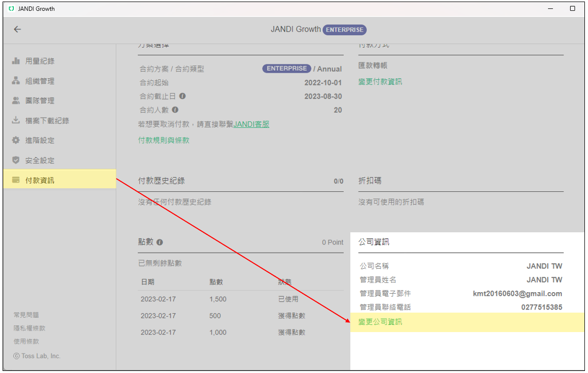Open 使用條款 footer link
This screenshot has width=588, height=373.
pyautogui.click(x=26, y=341)
